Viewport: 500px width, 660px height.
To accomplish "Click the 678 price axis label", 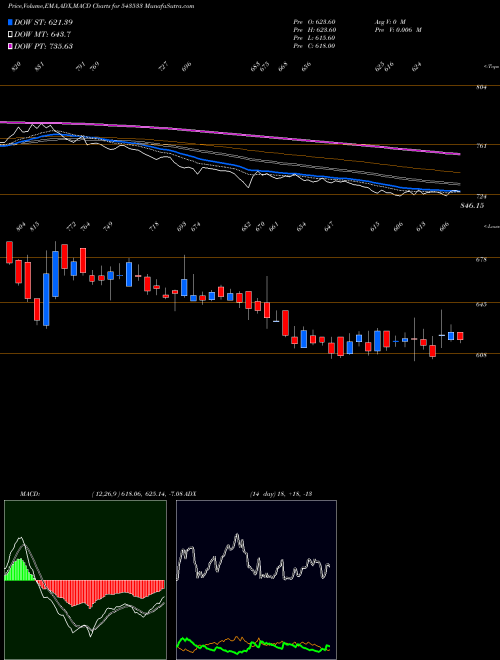I will coord(482,260).
